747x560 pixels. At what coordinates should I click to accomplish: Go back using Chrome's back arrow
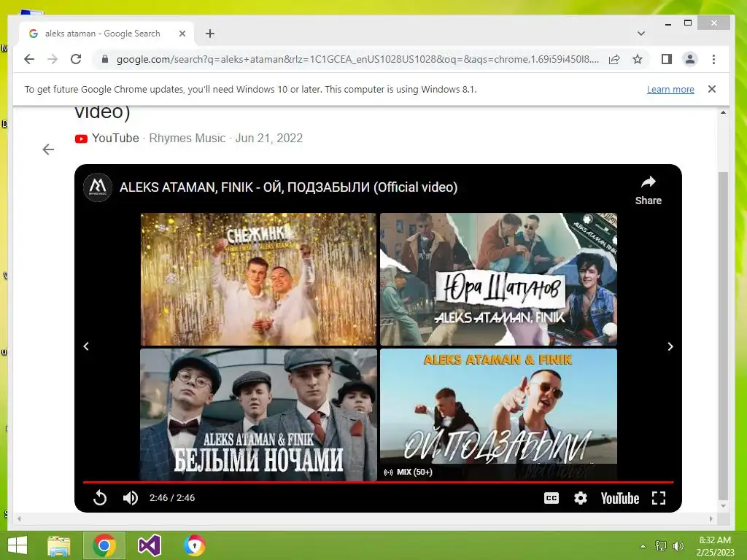click(29, 59)
